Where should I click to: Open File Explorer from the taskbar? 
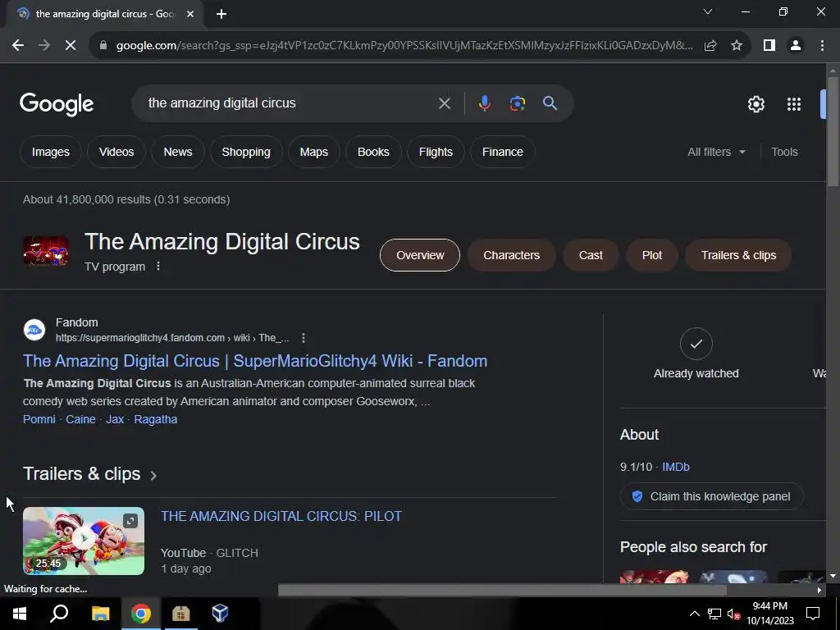100,614
